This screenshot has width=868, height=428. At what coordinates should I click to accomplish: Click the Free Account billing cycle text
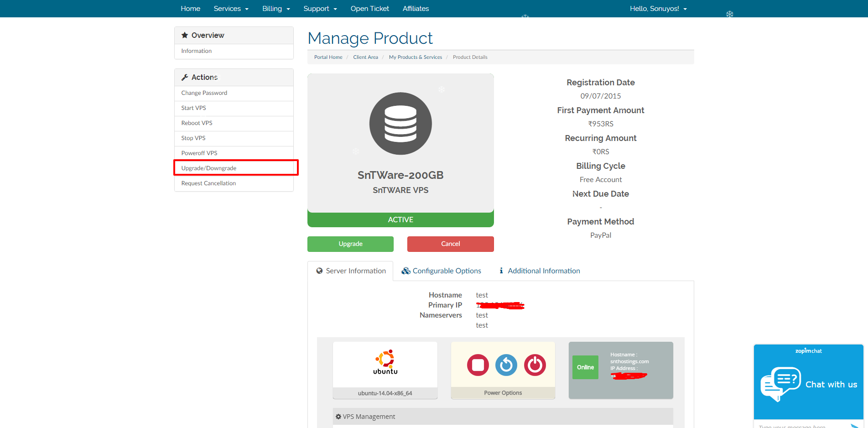tap(600, 180)
